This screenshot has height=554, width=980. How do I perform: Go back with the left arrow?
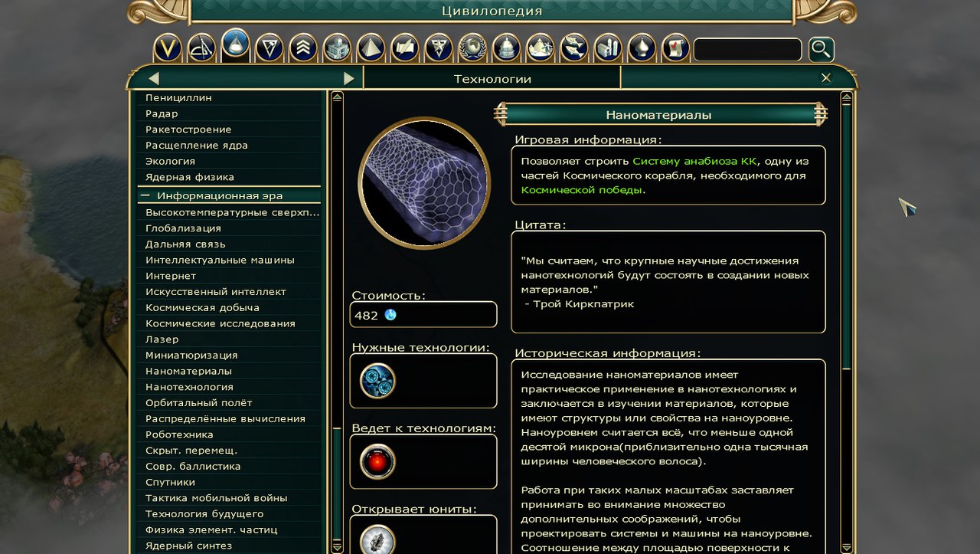click(x=154, y=78)
